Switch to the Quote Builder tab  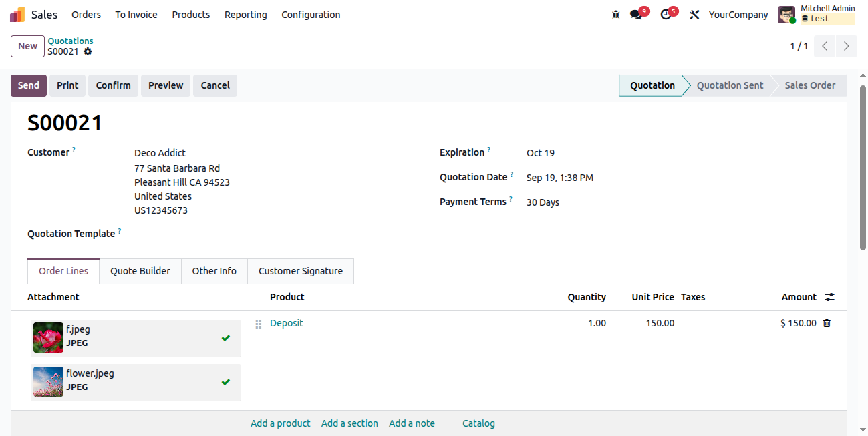pos(140,271)
